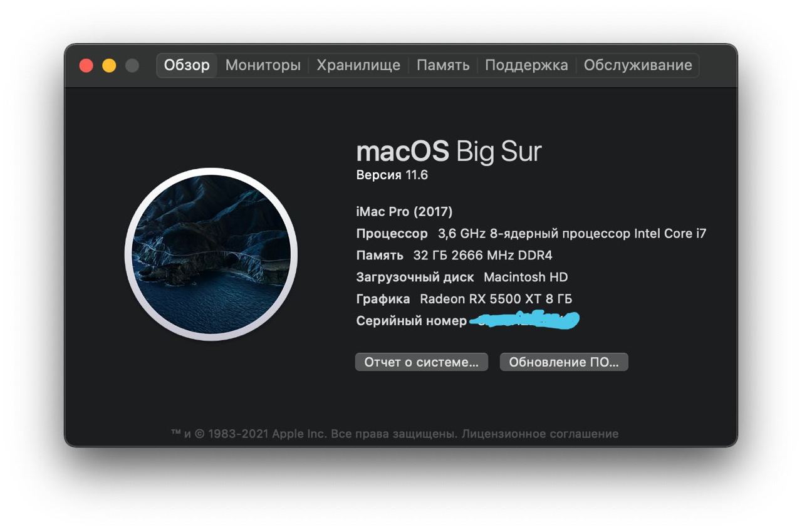
Task: Click the macOS Big Sur title
Action: point(449,151)
